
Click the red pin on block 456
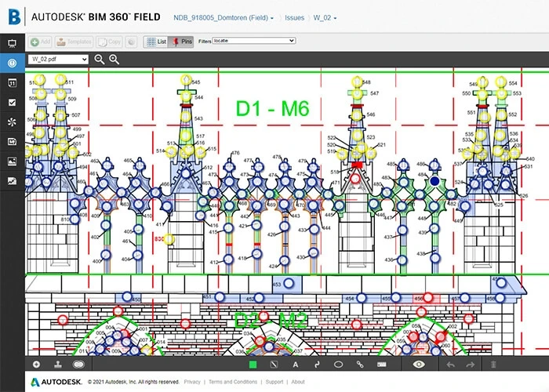tap(428, 297)
